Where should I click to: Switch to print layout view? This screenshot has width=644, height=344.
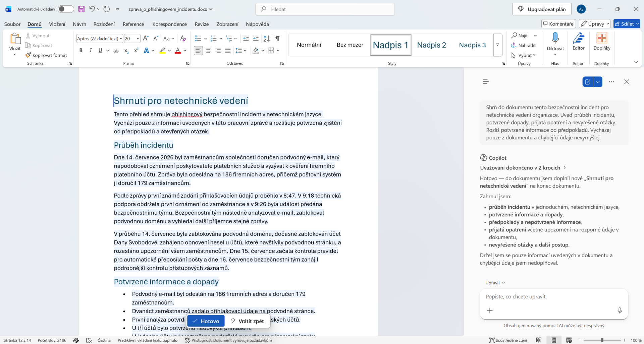coord(554,340)
